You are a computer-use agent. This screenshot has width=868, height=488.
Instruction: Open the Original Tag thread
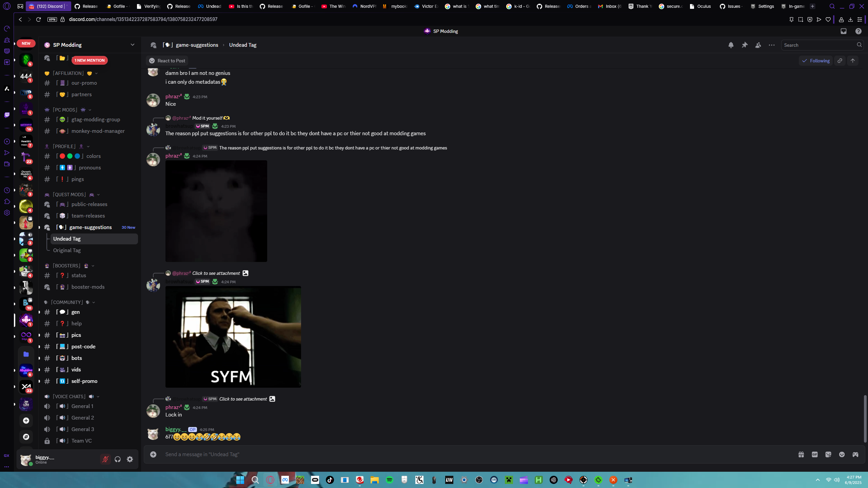click(x=67, y=250)
